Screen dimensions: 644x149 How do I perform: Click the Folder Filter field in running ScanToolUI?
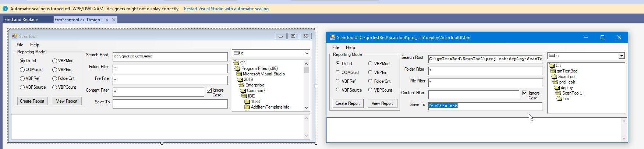[485, 70]
